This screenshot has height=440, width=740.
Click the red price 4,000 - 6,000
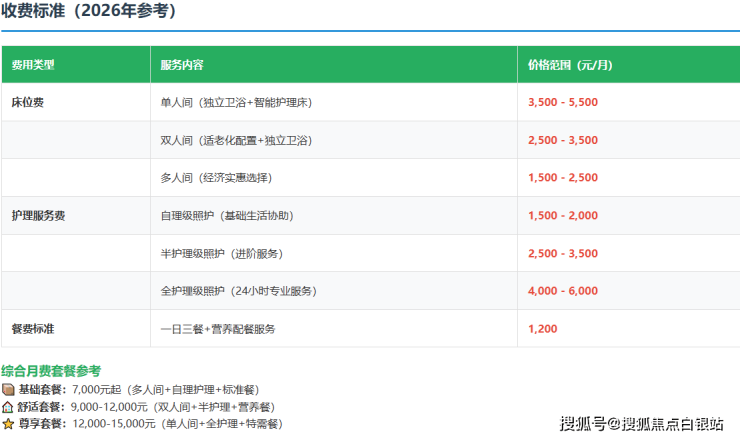coord(563,291)
